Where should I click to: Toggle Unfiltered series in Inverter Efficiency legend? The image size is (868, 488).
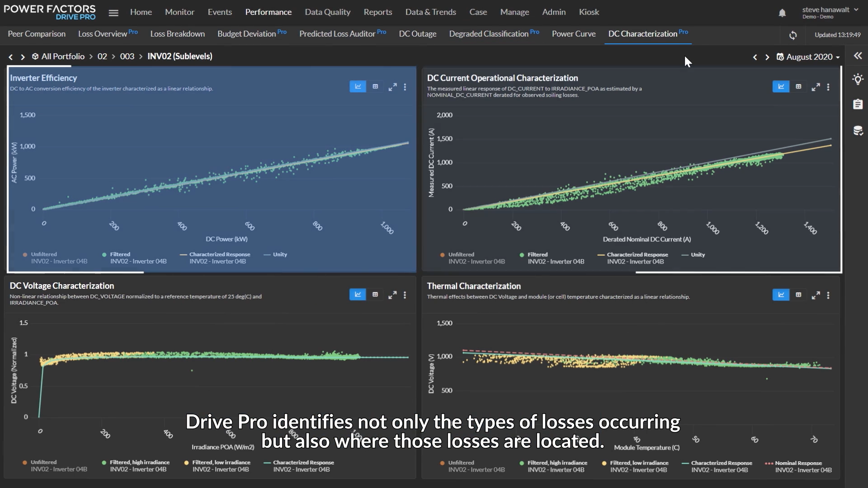[x=44, y=254]
